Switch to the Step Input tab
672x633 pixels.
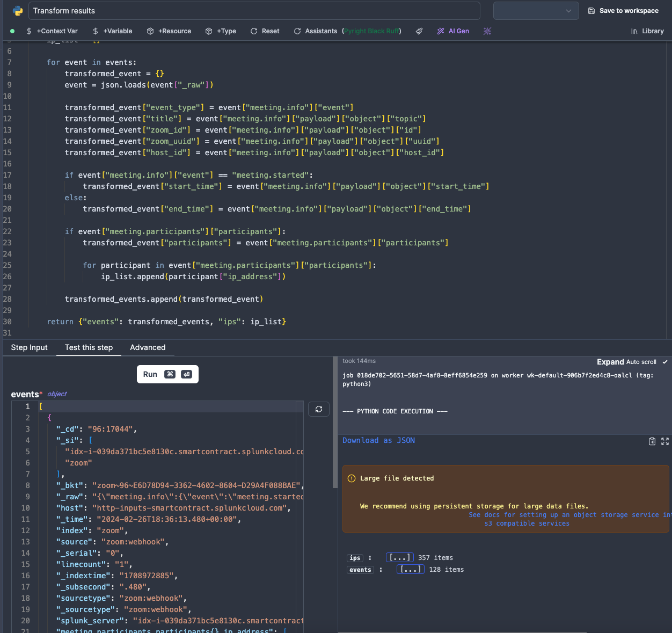click(x=29, y=347)
